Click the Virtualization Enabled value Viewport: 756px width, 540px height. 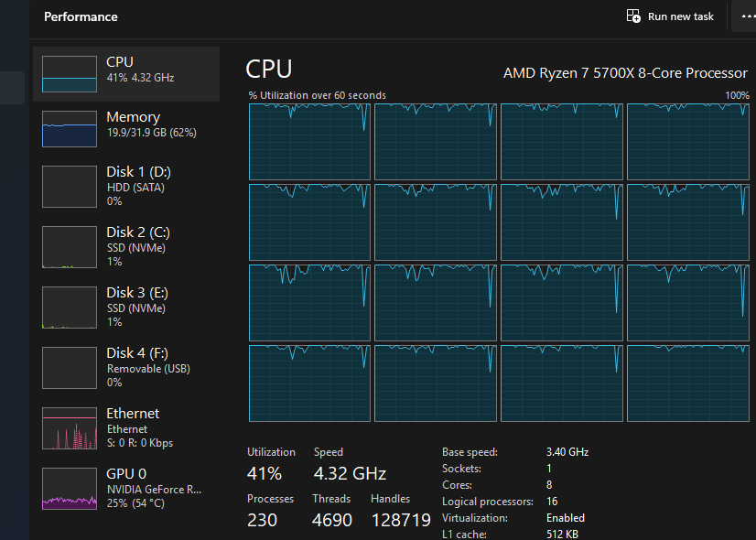click(x=566, y=518)
